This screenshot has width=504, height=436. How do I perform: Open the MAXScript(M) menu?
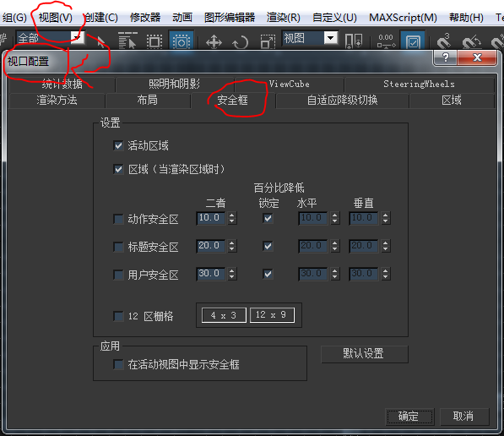(x=403, y=18)
